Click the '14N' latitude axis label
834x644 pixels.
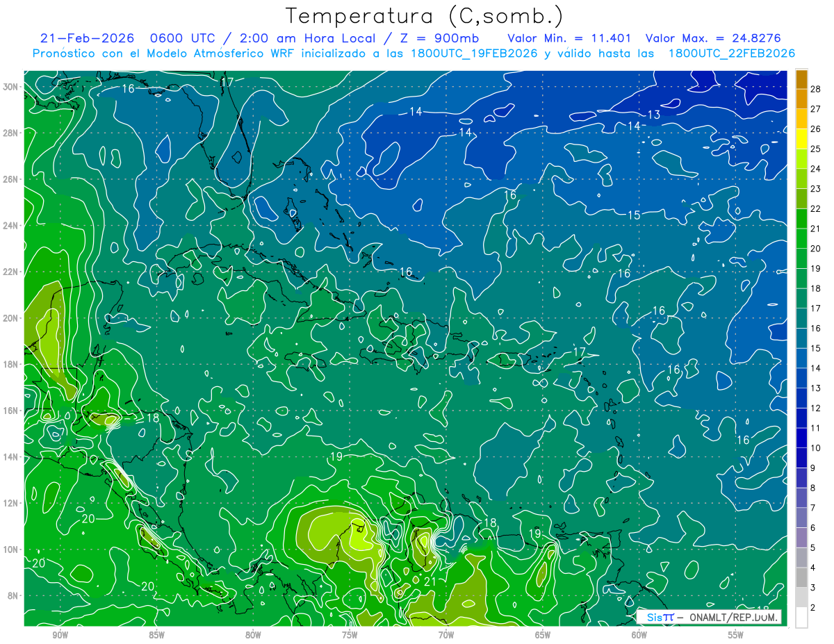pos(11,456)
